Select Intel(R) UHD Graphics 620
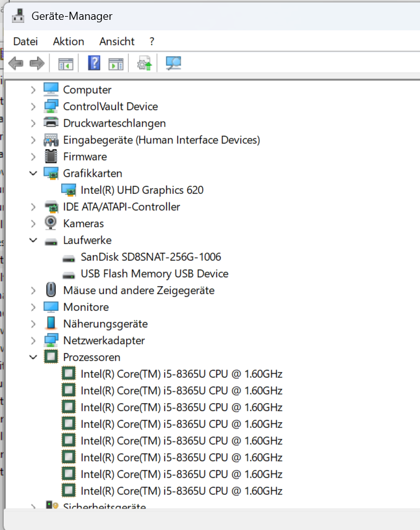 [142, 190]
